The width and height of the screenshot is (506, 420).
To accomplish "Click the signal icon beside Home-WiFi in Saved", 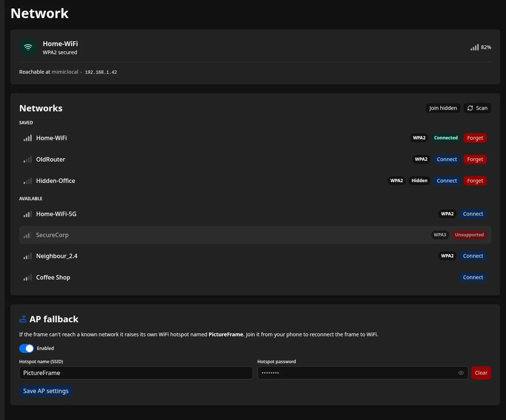I will 28,138.
